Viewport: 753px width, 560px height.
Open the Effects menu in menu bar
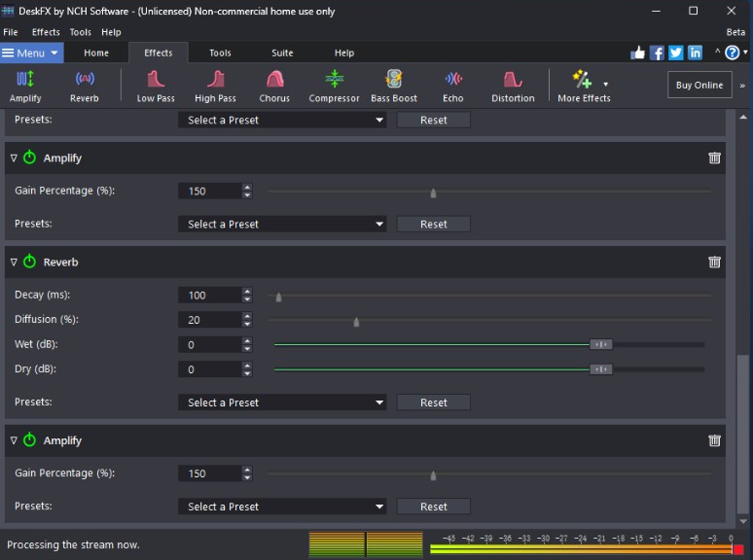click(46, 32)
